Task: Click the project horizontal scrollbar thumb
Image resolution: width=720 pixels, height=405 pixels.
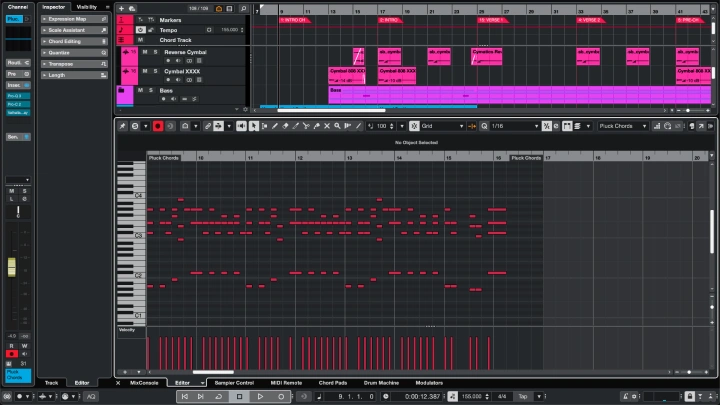Action: (331, 110)
